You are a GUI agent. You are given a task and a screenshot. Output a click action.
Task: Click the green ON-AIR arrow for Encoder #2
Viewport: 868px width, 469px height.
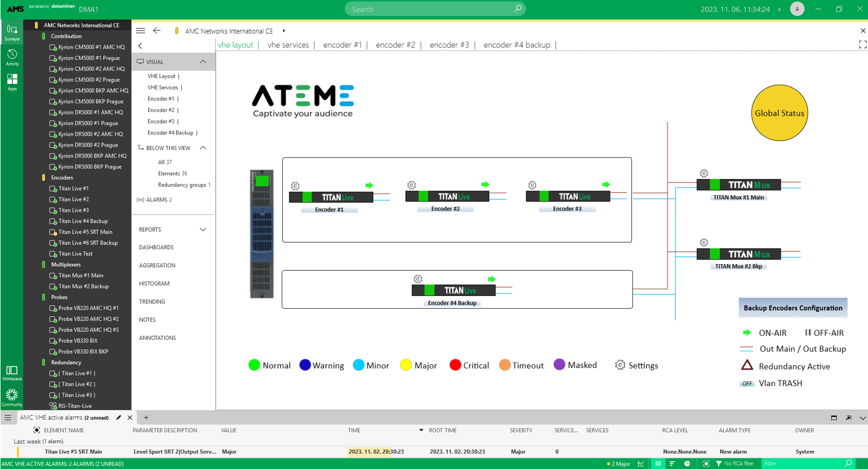485,185
